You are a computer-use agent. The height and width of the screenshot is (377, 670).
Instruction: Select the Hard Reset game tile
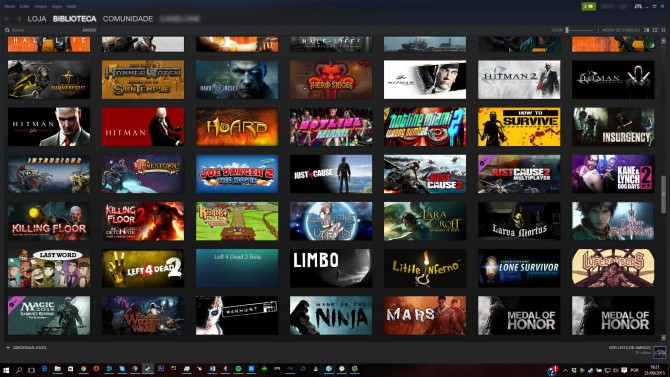click(237, 80)
